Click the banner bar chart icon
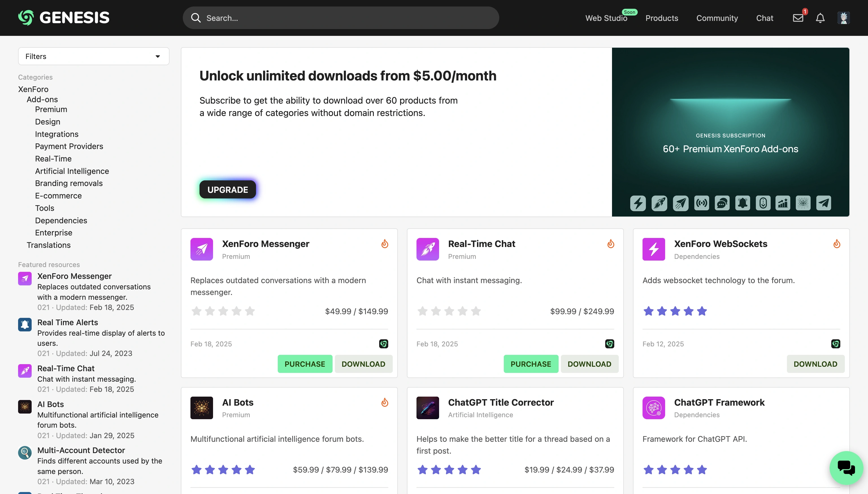 point(782,203)
